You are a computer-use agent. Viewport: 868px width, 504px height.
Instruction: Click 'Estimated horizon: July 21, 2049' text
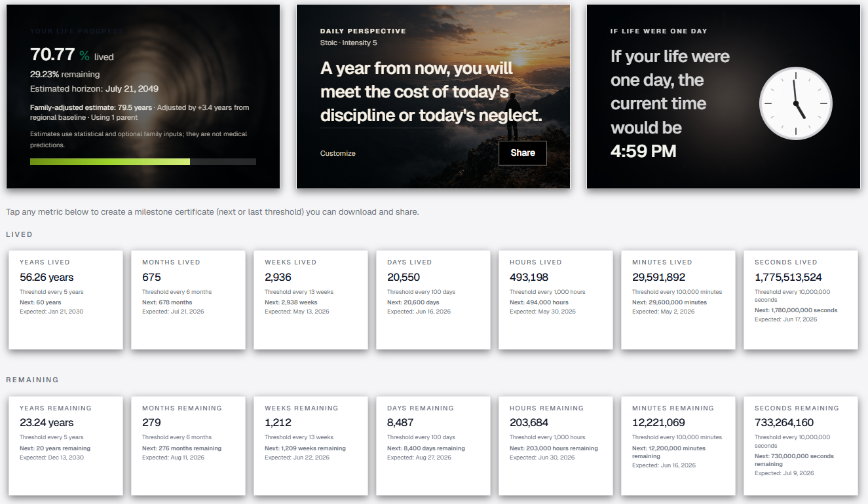click(x=94, y=88)
